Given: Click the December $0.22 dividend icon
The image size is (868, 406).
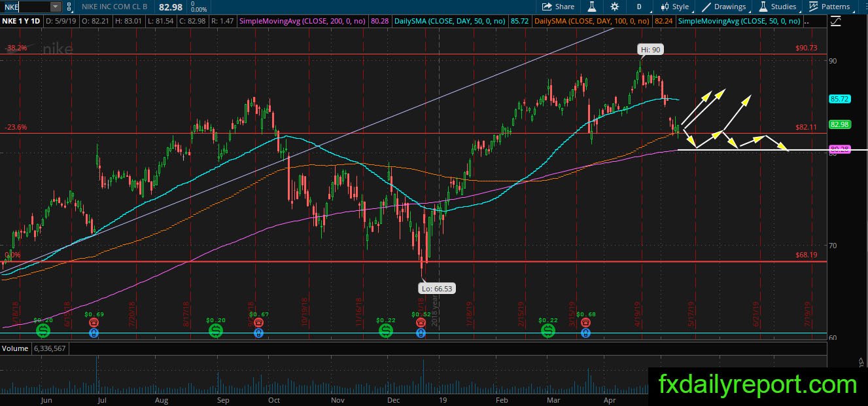Looking at the screenshot, I should coord(386,332).
